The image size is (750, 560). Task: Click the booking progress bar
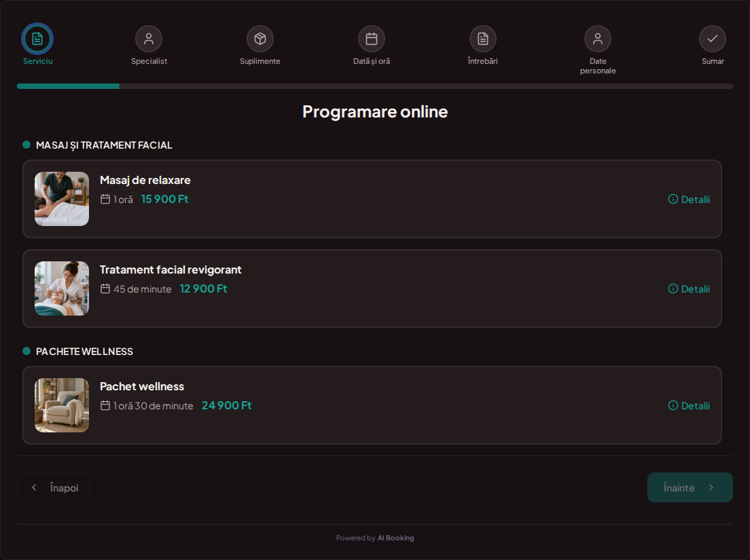375,86
